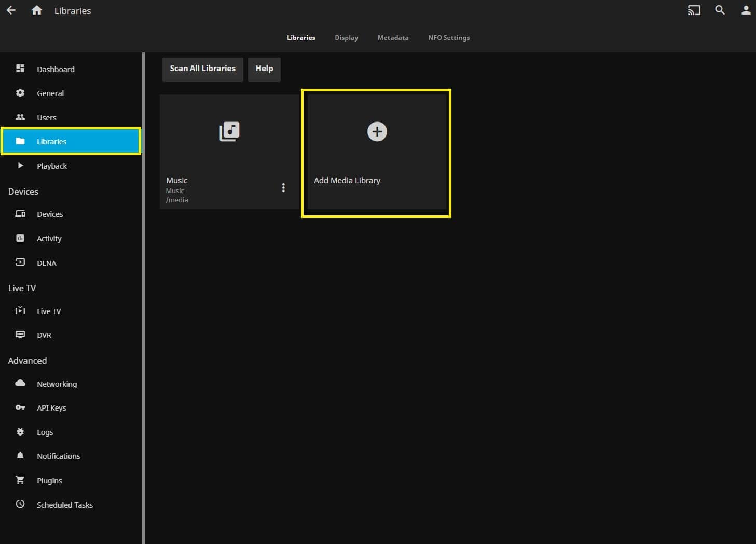Go to Scheduled Tasks in sidebar
The image size is (756, 544).
click(64, 505)
